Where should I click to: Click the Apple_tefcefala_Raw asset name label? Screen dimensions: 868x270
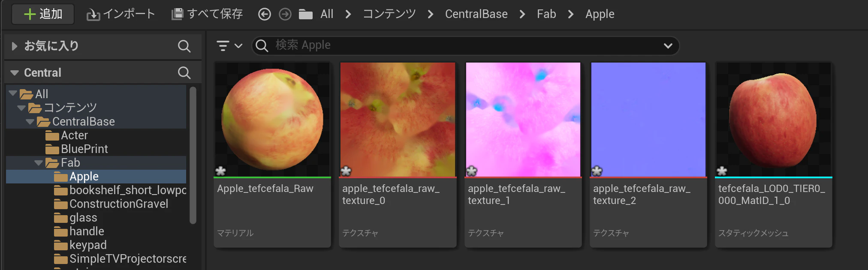[265, 189]
